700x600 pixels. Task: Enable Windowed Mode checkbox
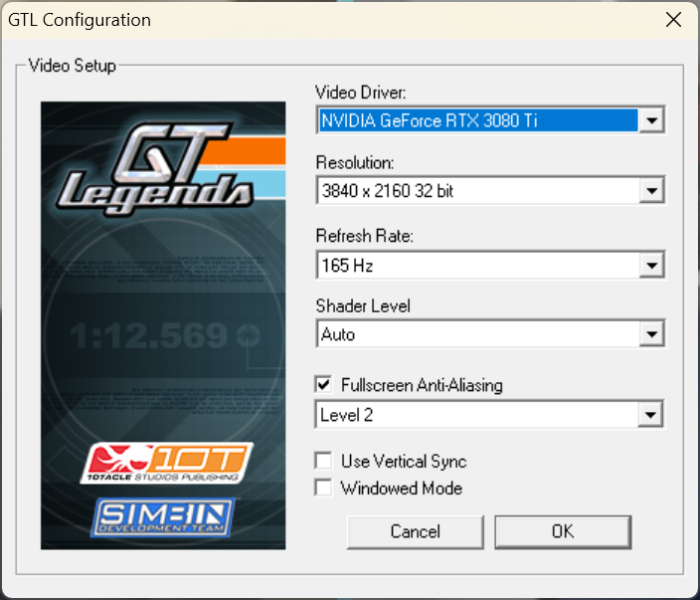(324, 488)
